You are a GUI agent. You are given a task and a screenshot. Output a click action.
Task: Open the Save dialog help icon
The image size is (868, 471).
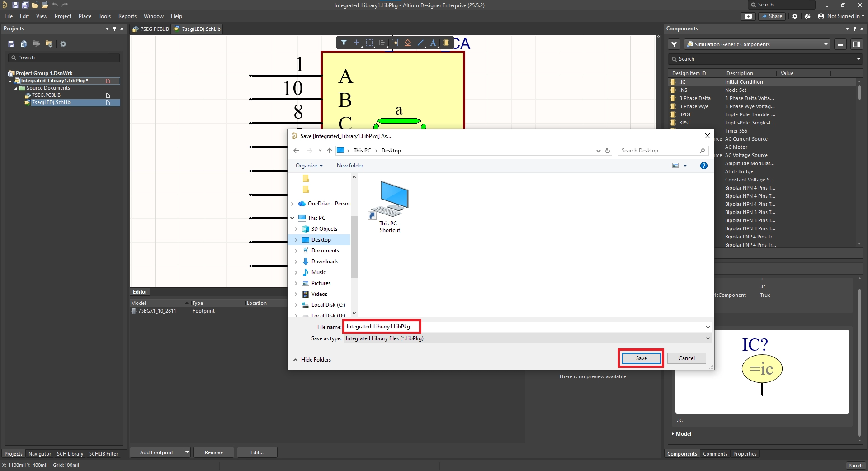(703, 166)
